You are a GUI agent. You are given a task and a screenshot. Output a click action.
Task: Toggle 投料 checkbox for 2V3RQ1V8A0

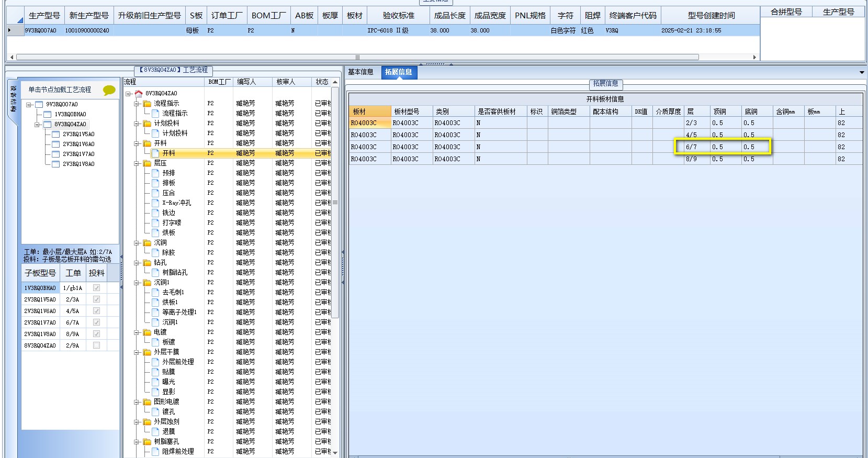tap(96, 334)
